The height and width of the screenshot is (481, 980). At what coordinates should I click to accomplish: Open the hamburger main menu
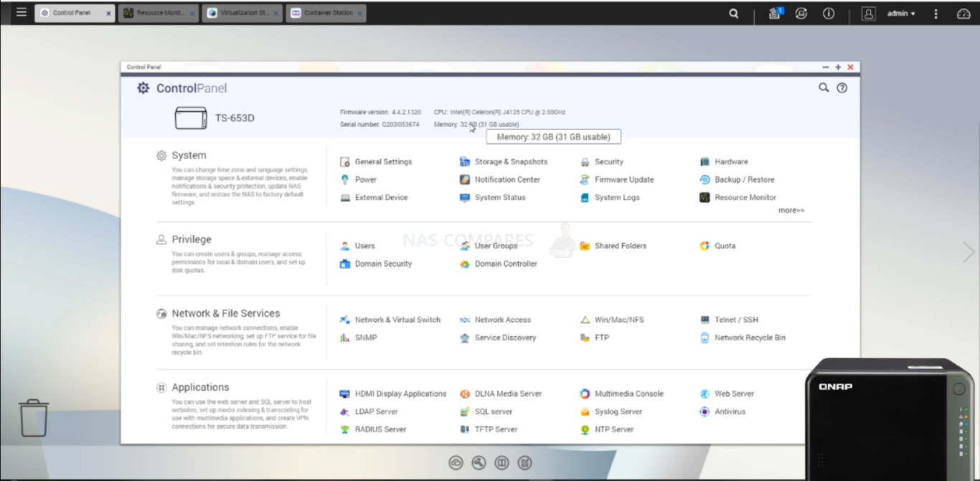[x=22, y=12]
